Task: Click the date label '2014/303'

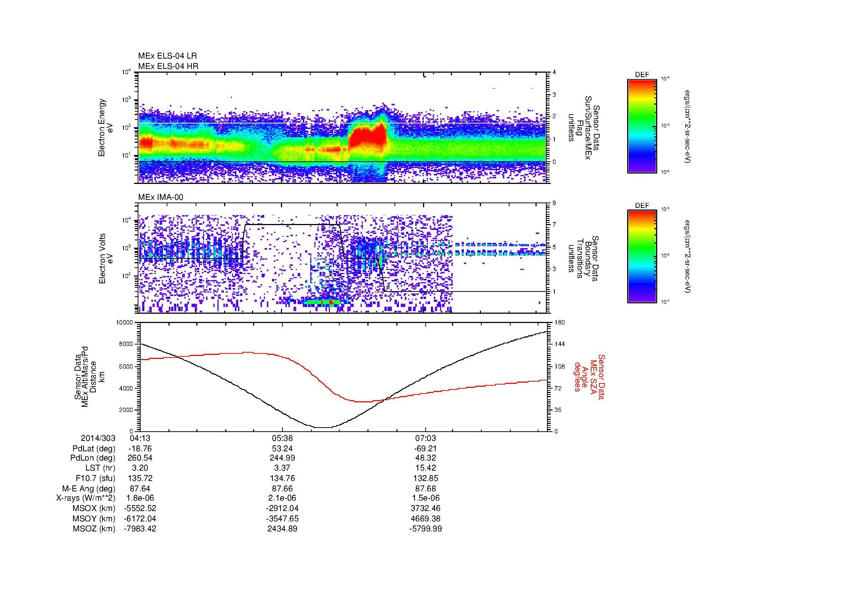Action: point(98,438)
